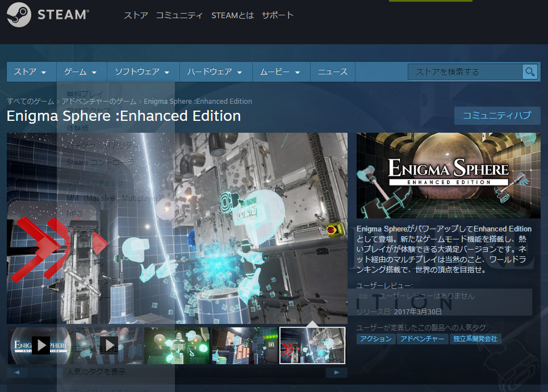Viewport: 548px width, 392px height.
Task: Follow the アドベンチャーのゲーム breadcrumb link
Action: [99, 101]
